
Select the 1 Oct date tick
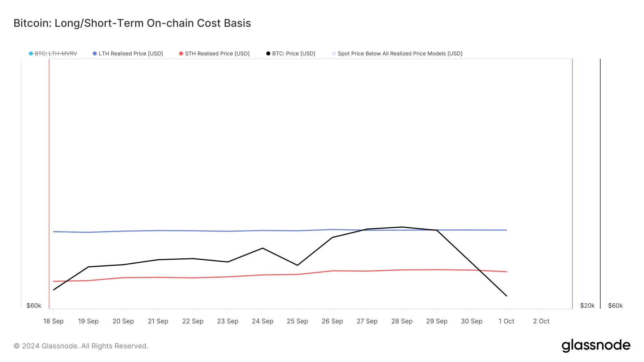[506, 321]
